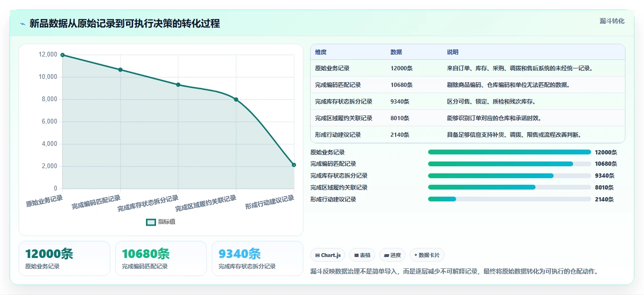Click the chart point for 形成行动建议记录
644x295 pixels.
pyautogui.click(x=294, y=165)
